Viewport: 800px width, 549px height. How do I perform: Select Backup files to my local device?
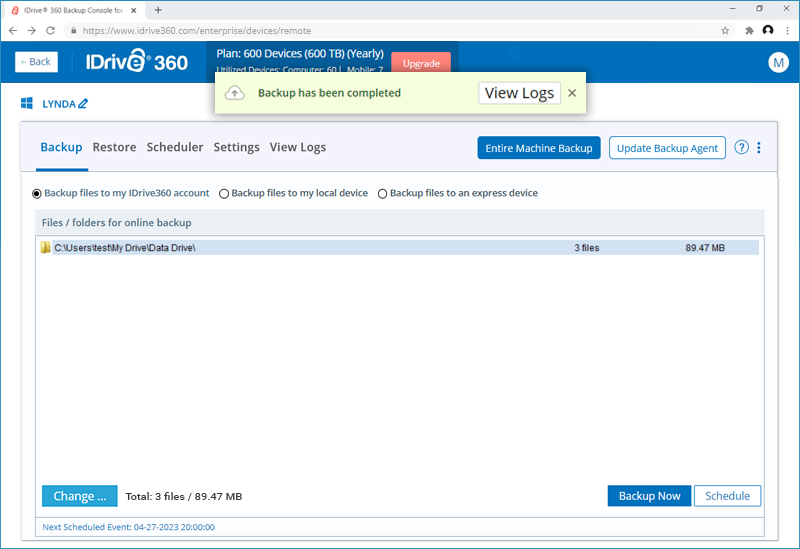(223, 193)
